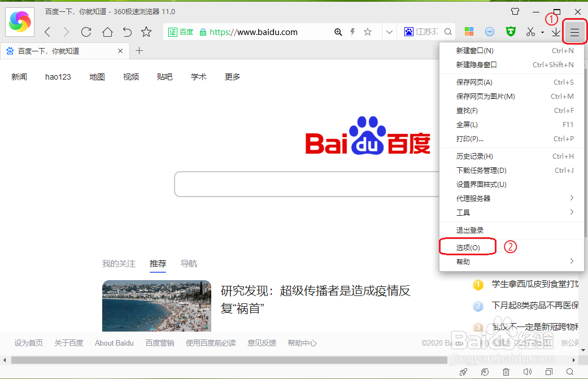Image resolution: width=588 pixels, height=379 pixels.
Task: Reload the page with the refresh icon
Action: [86, 32]
